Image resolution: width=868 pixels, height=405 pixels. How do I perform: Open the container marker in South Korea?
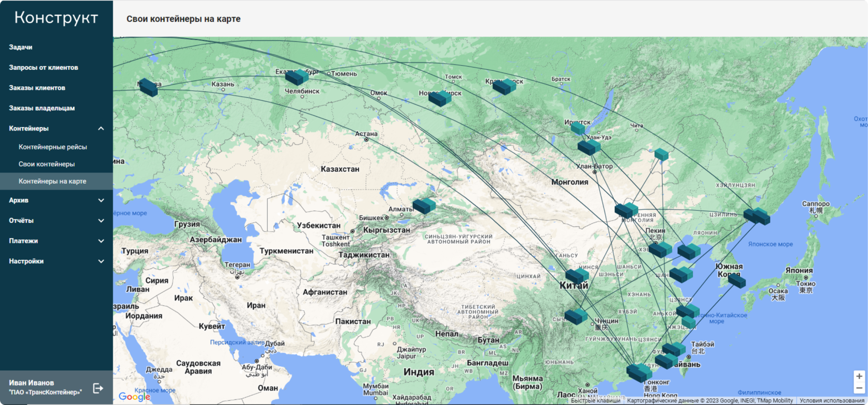(x=737, y=281)
